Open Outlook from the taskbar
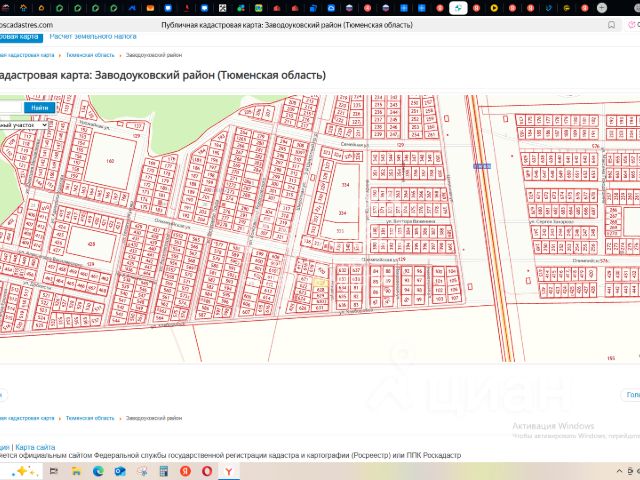The image size is (640, 480). 121,470
